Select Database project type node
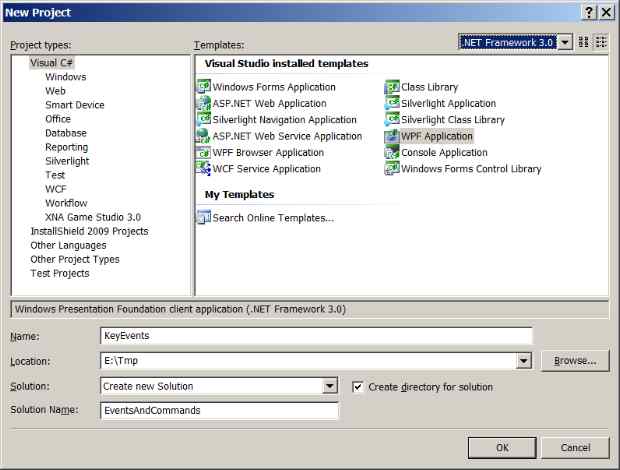The width and height of the screenshot is (620, 470). click(x=66, y=133)
